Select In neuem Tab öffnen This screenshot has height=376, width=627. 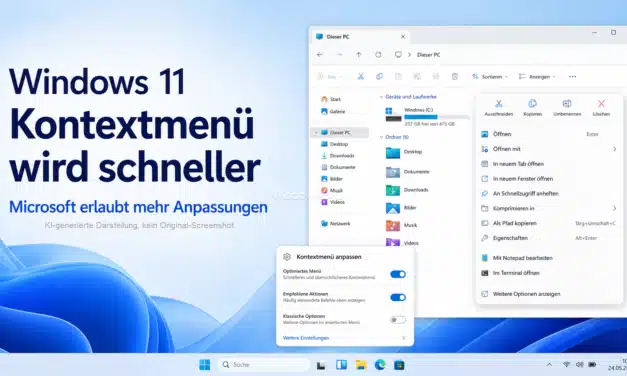pyautogui.click(x=550, y=164)
